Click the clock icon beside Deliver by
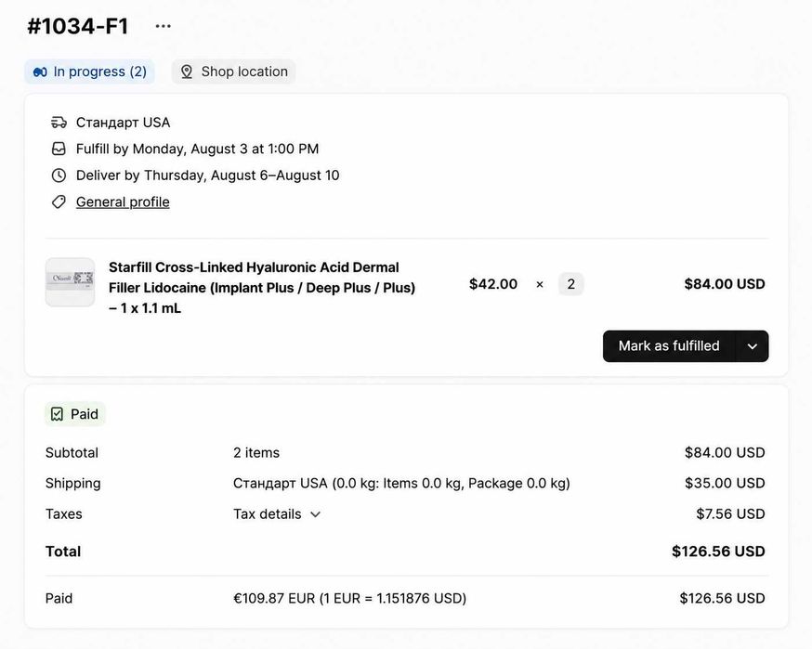 [59, 175]
